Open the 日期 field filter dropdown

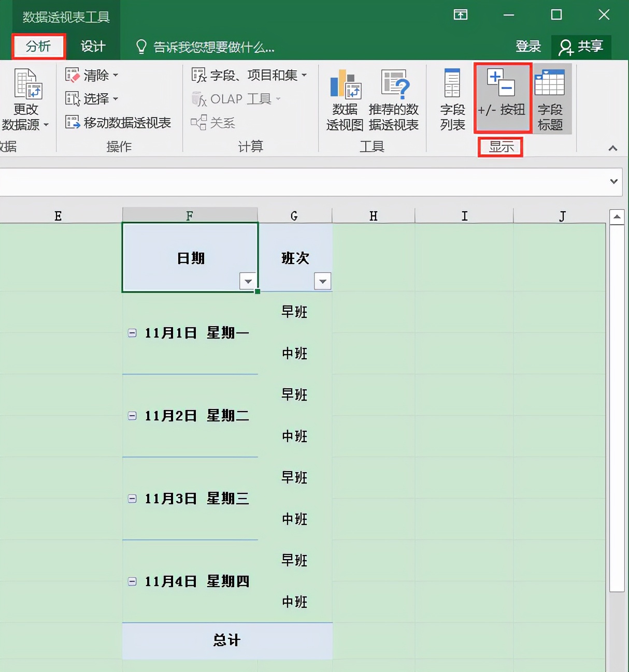click(248, 281)
